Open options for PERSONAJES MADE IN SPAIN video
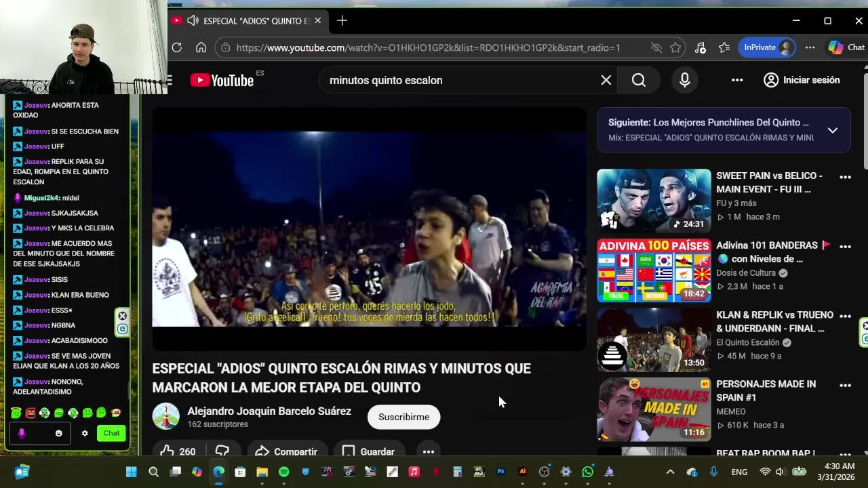The height and width of the screenshot is (488, 868). point(845,385)
